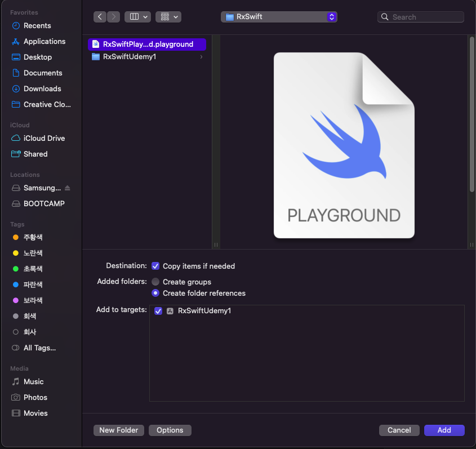Select Create groups radio button
Viewport: 476px width, 449px height.
(155, 282)
